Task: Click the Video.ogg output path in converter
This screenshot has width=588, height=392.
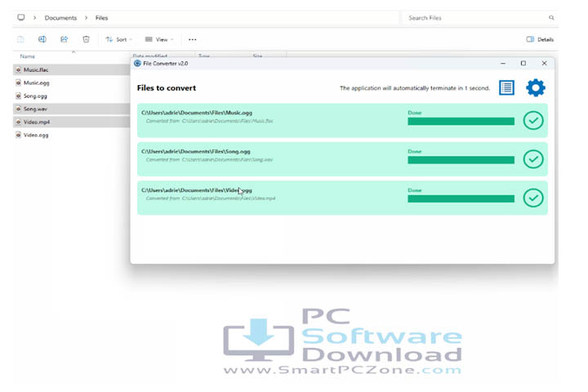Action: click(197, 190)
